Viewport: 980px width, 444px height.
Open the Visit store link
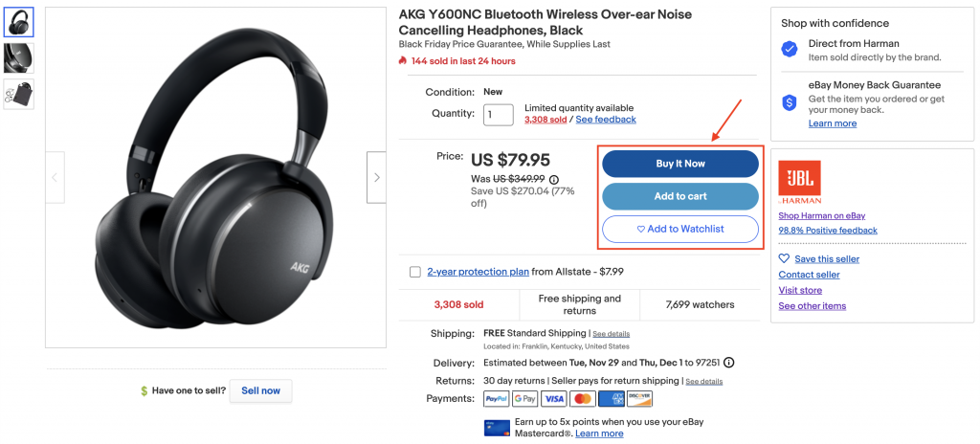tap(800, 290)
